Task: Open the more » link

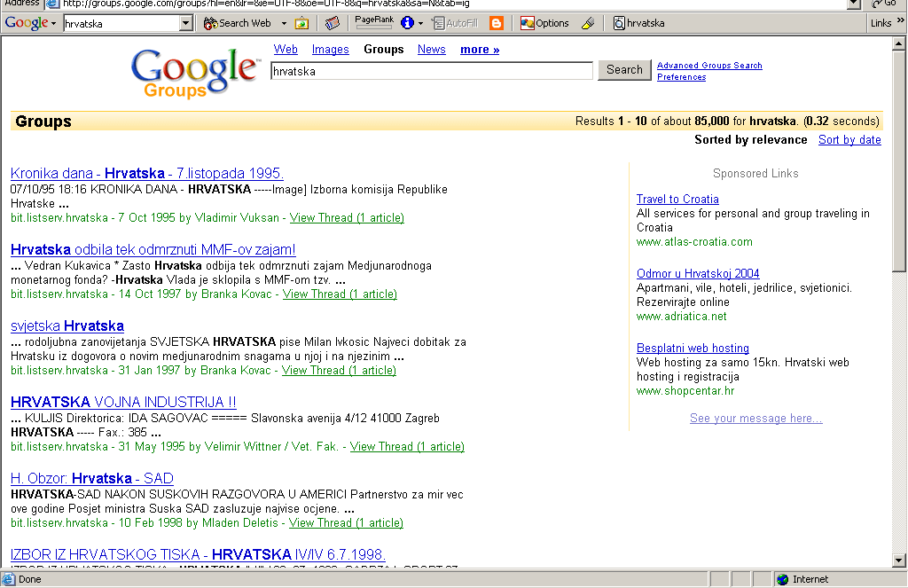Action: point(480,50)
